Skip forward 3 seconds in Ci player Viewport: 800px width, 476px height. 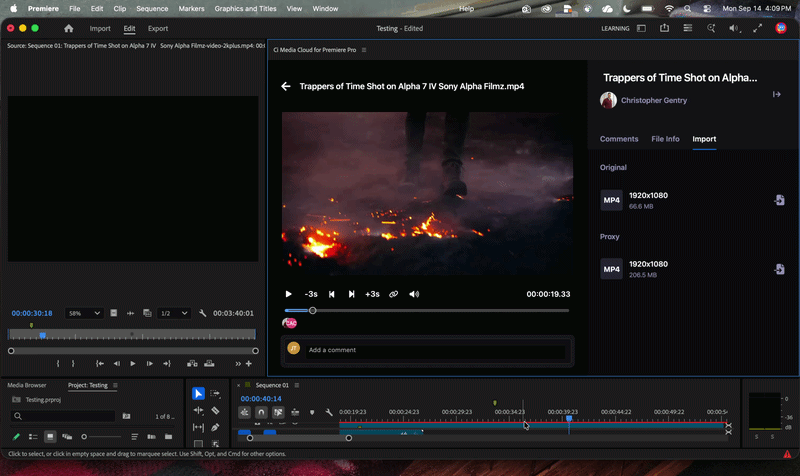tap(372, 294)
